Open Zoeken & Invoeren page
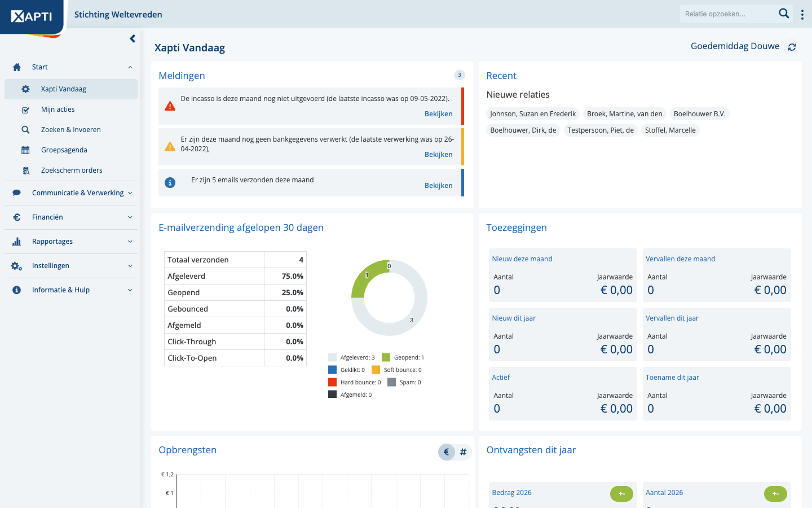Screen dimensions: 812x508 click(71, 130)
